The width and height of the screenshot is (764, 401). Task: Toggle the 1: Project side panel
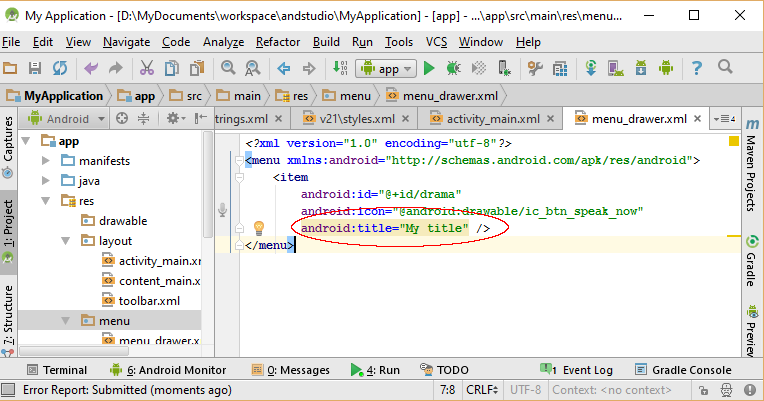click(8, 231)
